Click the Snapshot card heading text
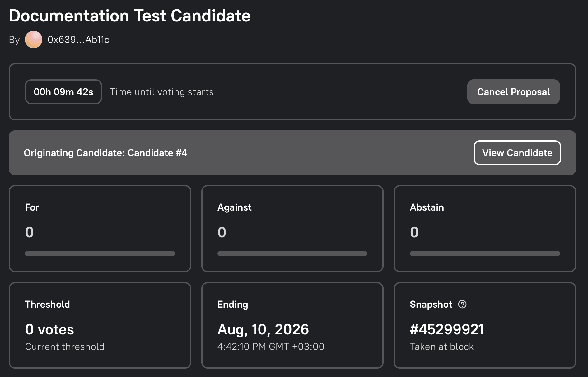 [x=431, y=305]
